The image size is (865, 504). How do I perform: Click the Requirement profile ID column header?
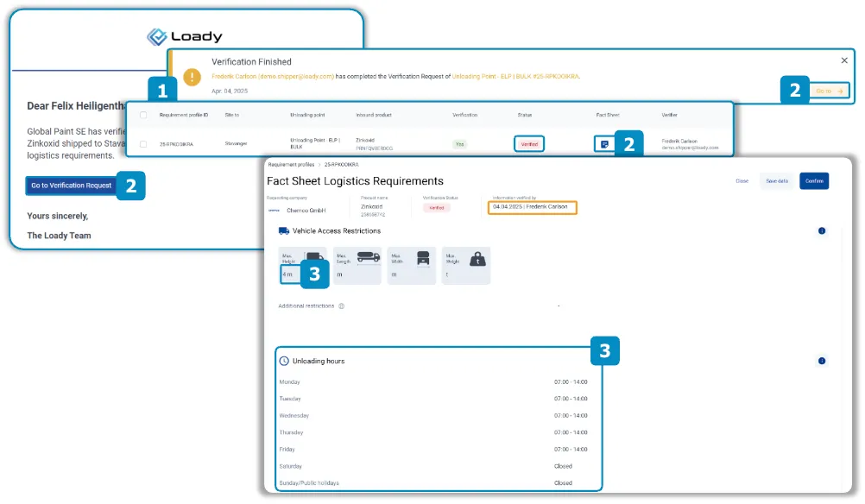coord(184,116)
